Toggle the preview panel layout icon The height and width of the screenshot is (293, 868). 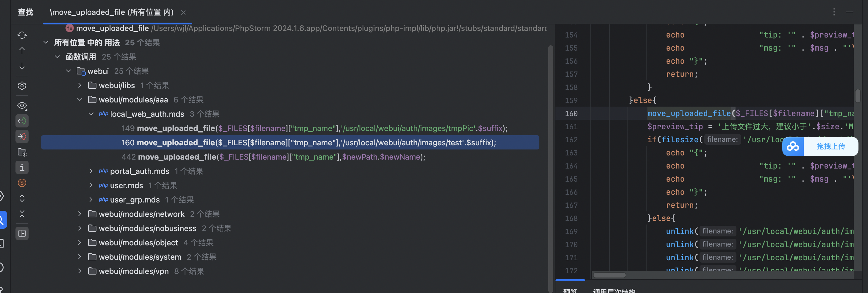pos(22,234)
